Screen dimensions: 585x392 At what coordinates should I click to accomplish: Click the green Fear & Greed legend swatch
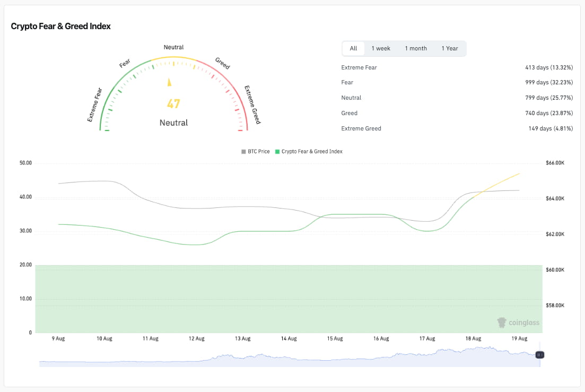(x=277, y=151)
